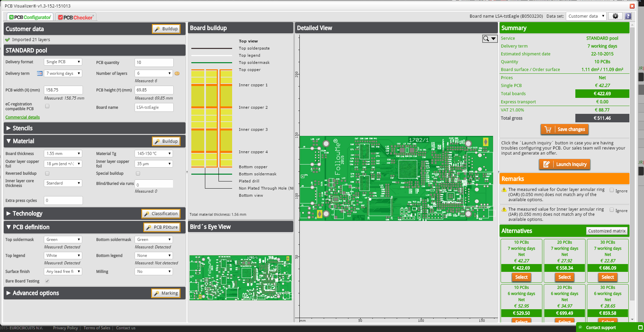Click the blue question mark help icon
This screenshot has height=332, width=644.
(x=628, y=16)
